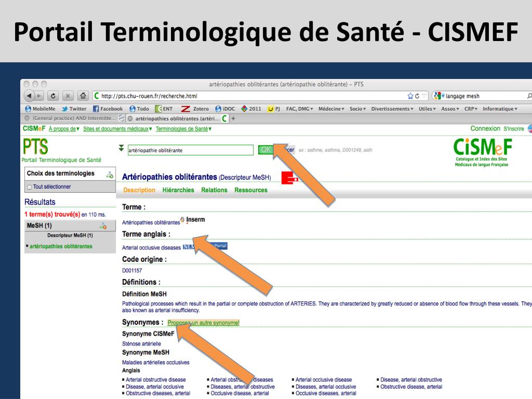The width and height of the screenshot is (532, 399).
Task: Open the Facebook bookmark
Action: click(108, 109)
